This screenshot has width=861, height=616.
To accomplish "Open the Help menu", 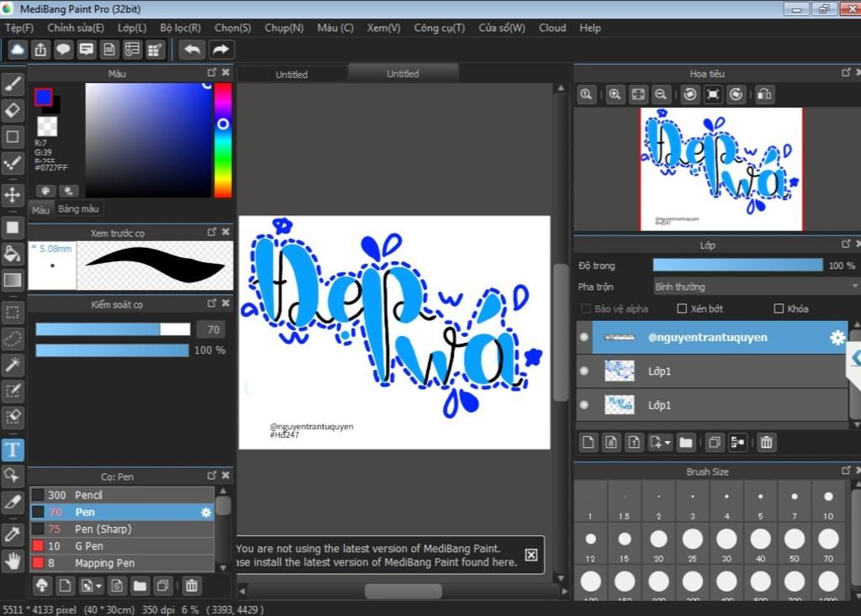I will coord(589,28).
